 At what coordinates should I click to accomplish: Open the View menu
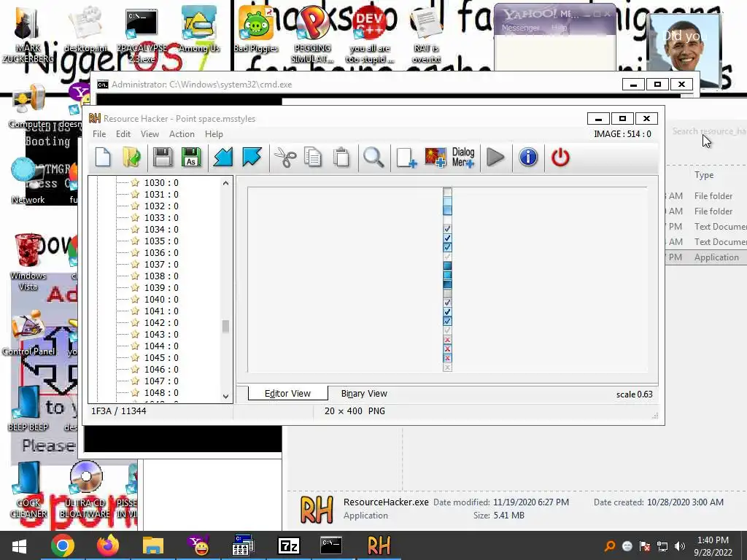(x=150, y=134)
